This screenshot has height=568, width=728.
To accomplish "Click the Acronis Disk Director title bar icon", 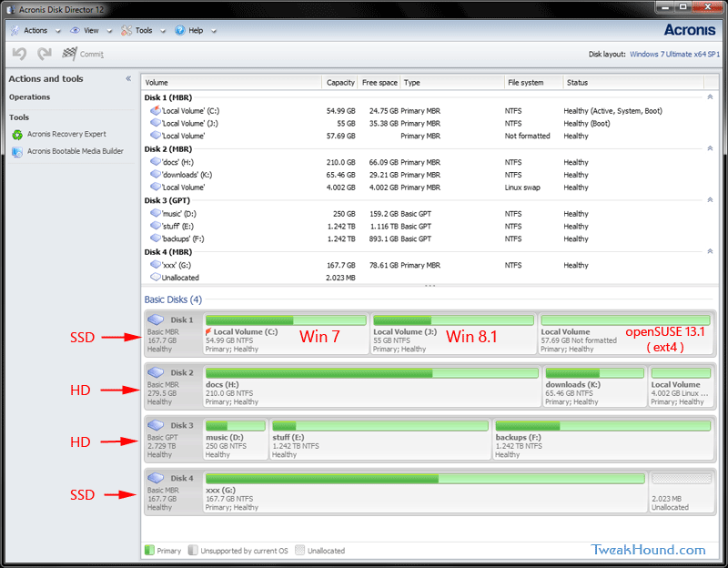I will click(x=11, y=9).
